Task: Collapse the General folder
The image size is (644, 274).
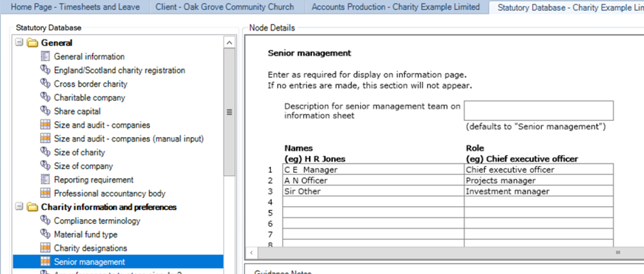Action: (x=19, y=43)
